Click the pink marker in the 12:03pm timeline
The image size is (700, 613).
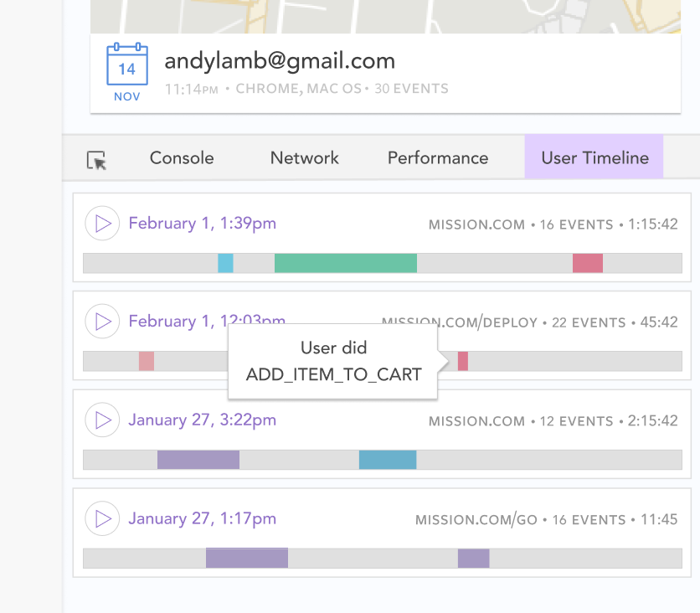147,361
